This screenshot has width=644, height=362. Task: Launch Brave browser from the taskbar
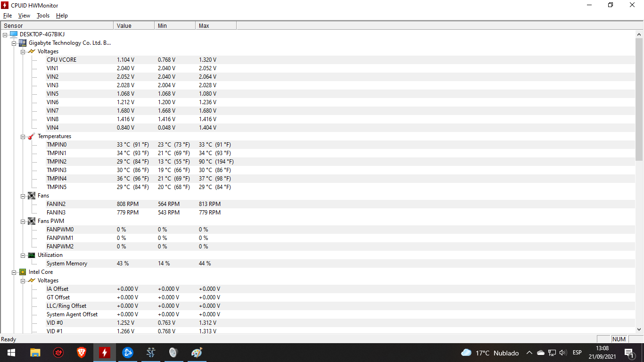coord(82,353)
